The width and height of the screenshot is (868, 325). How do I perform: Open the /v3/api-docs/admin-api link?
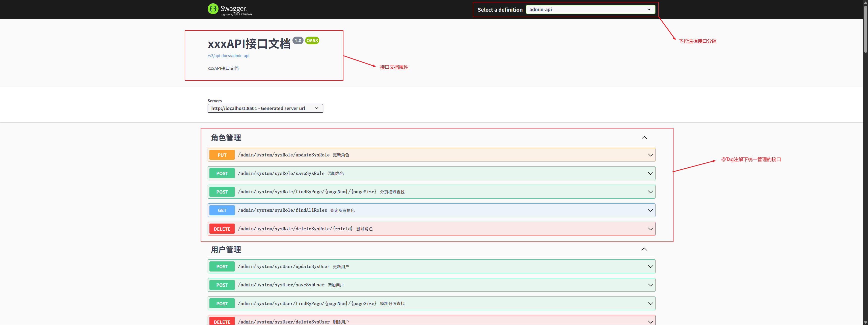(228, 56)
